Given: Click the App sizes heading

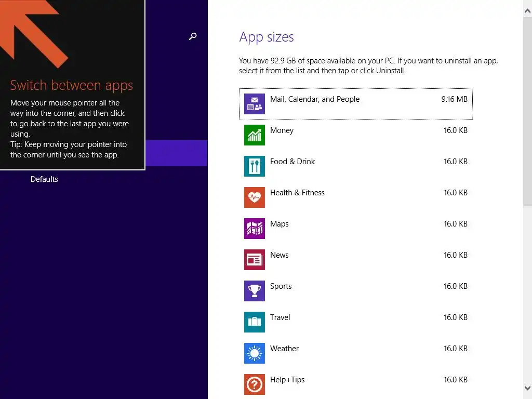Looking at the screenshot, I should [x=267, y=37].
